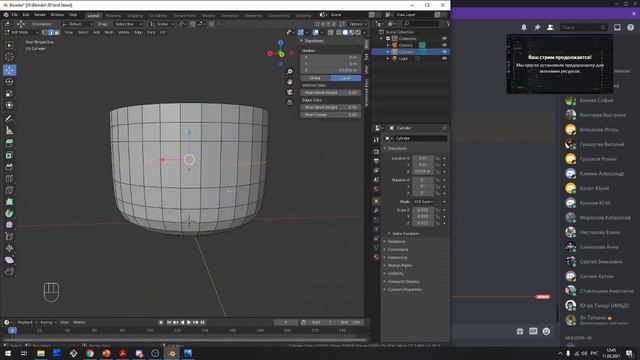Viewport: 640px width, 360px height.
Task: Set Median transform to Local
Action: 346,78
